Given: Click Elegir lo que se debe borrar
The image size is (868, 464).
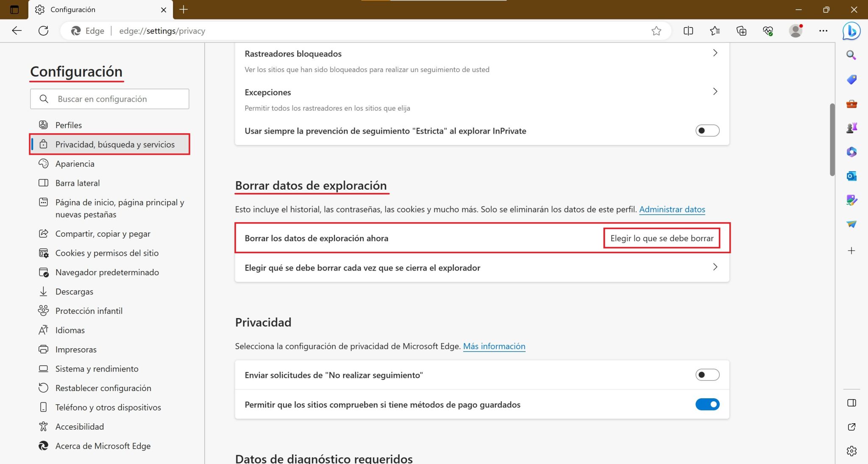Looking at the screenshot, I should click(662, 238).
